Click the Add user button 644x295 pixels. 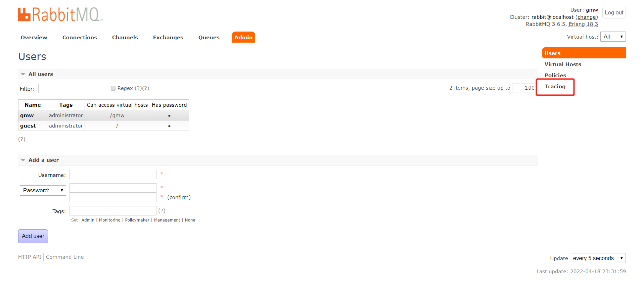tap(33, 236)
